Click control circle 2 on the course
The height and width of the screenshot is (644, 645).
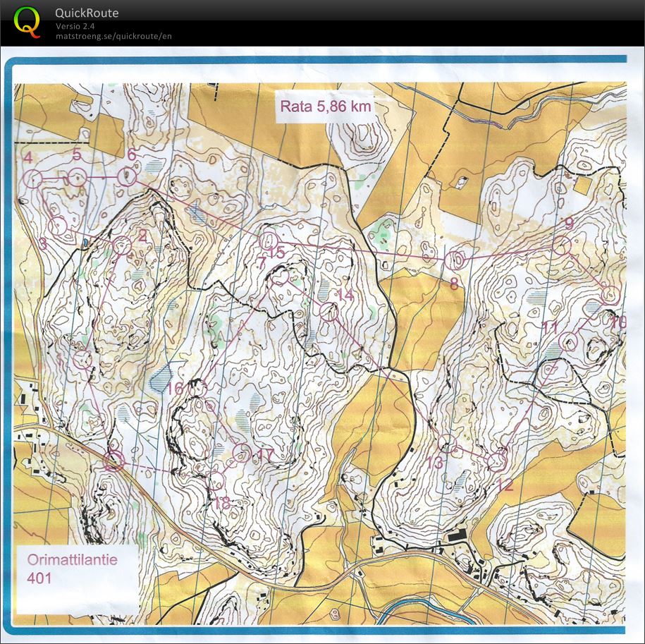(x=122, y=246)
